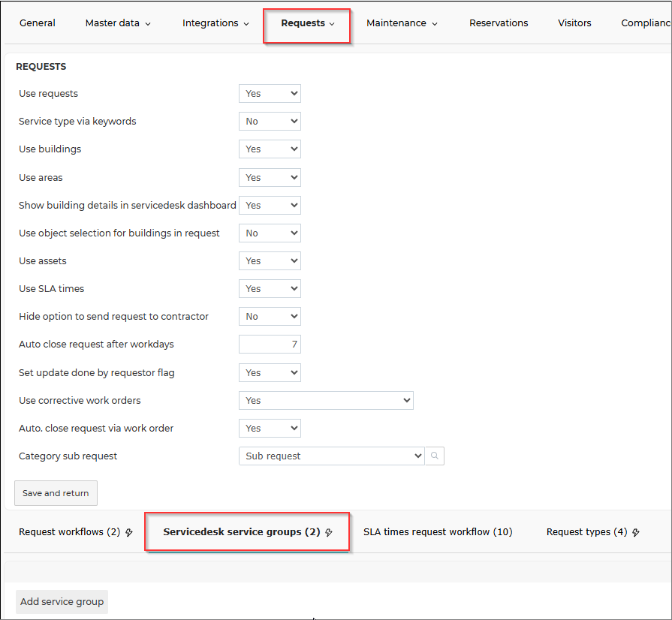
Task: Select the Servicedesk service groups tab
Action: [x=248, y=531]
